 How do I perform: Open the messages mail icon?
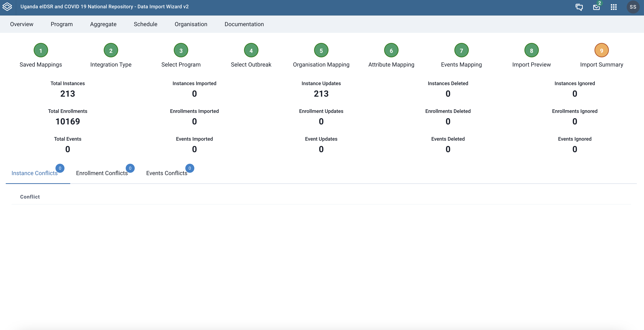pyautogui.click(x=596, y=7)
